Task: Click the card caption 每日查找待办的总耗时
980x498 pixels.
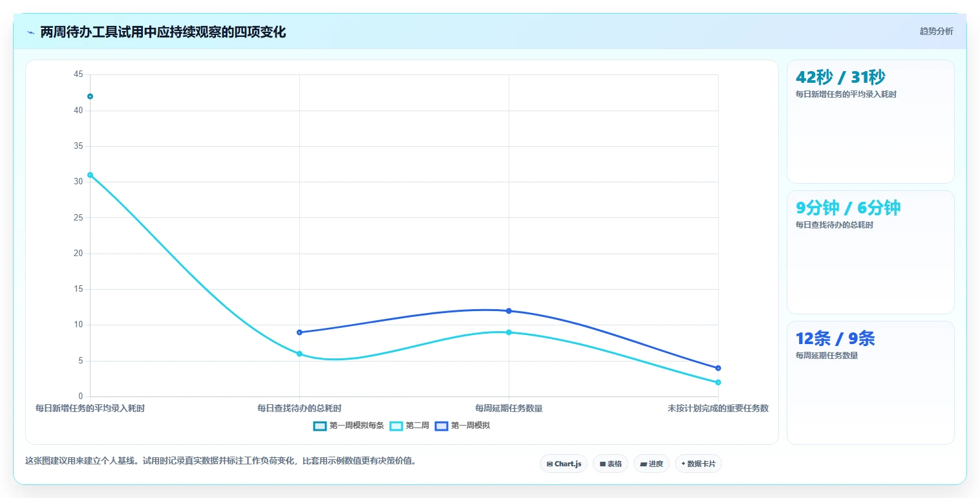Action: click(x=835, y=225)
